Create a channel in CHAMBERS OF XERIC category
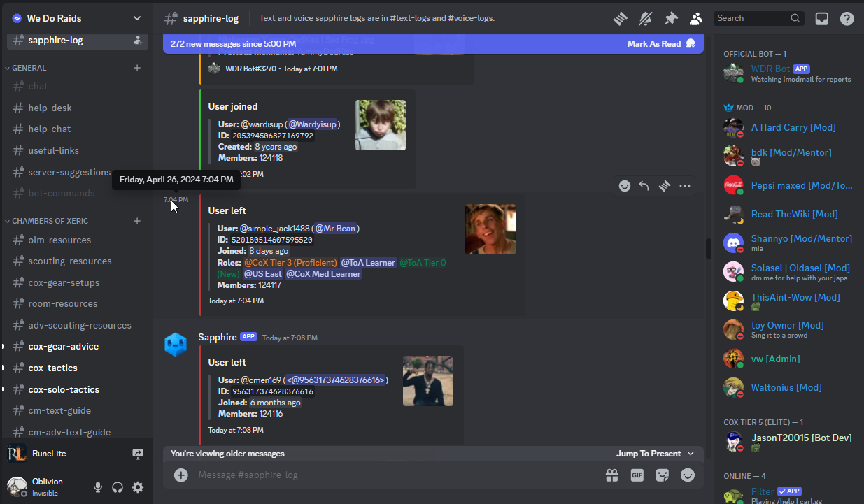 click(x=137, y=221)
